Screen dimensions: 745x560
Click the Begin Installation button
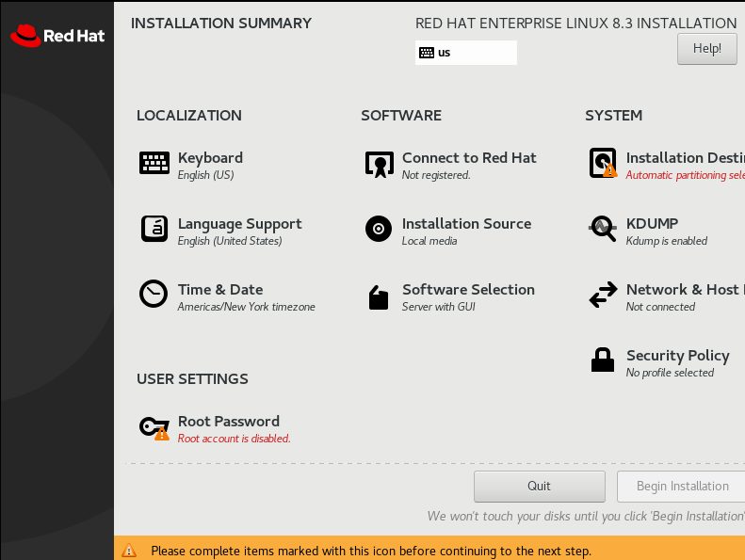coord(682,486)
